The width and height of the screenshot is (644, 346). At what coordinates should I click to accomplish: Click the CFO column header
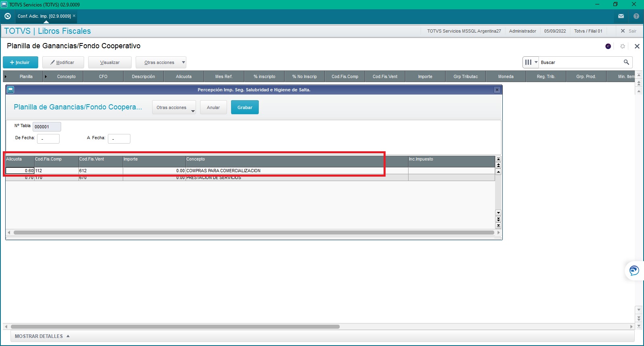(x=103, y=76)
